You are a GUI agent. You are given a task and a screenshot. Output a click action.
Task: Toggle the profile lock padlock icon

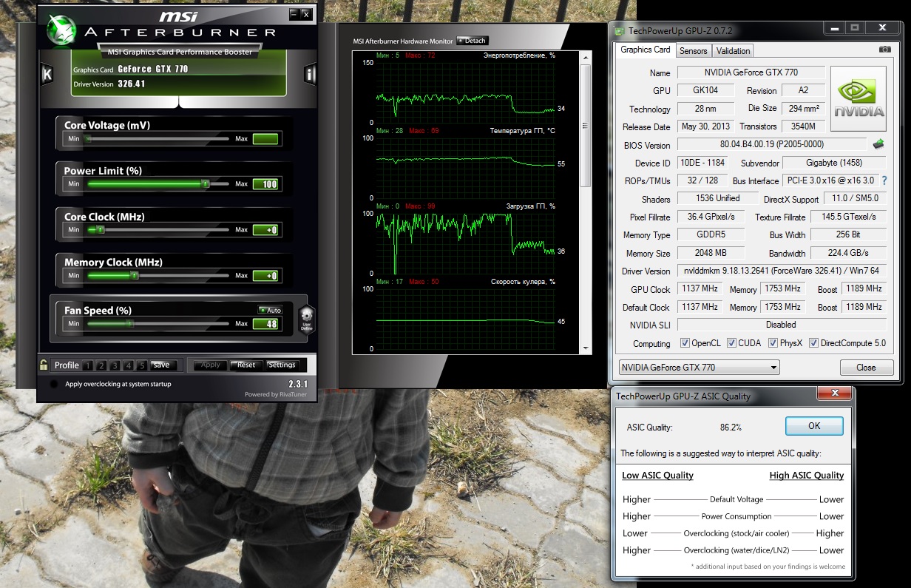[44, 365]
